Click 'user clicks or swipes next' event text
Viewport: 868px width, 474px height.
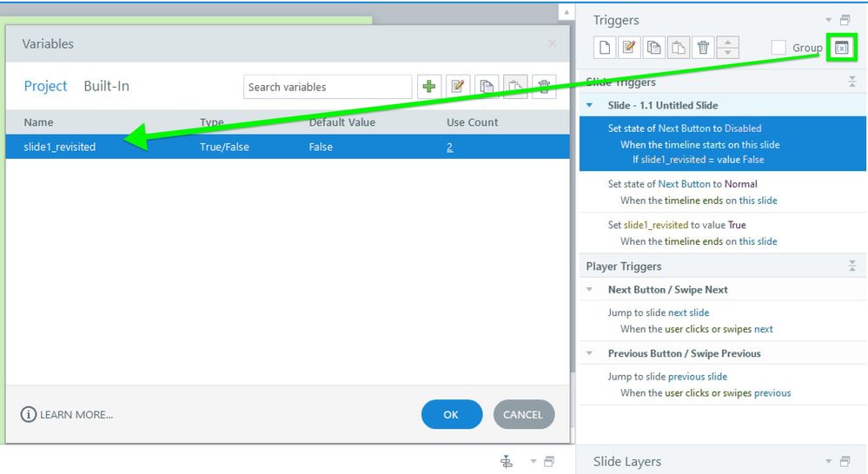coord(719,329)
